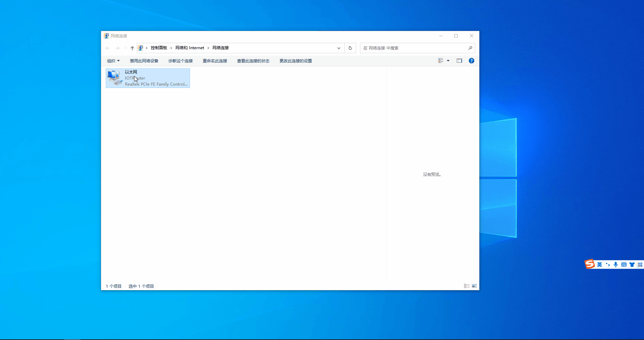Image resolution: width=644 pixels, height=340 pixels.
Task: Toggle the preview pane button
Action: (459, 61)
